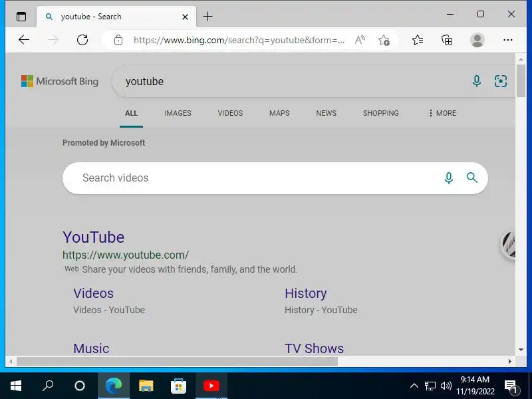This screenshot has height=399, width=532.
Task: Open taskbar Search magnifier
Action: [48, 386]
